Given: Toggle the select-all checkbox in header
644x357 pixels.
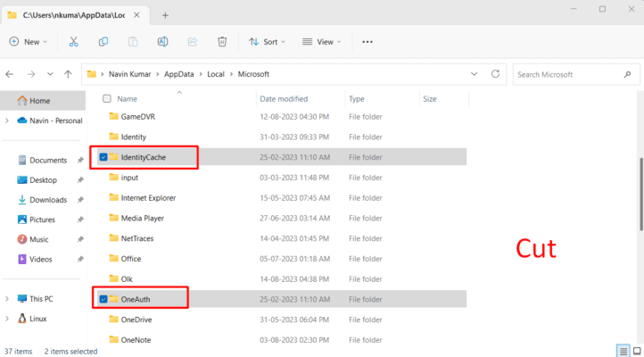Looking at the screenshot, I should [107, 98].
